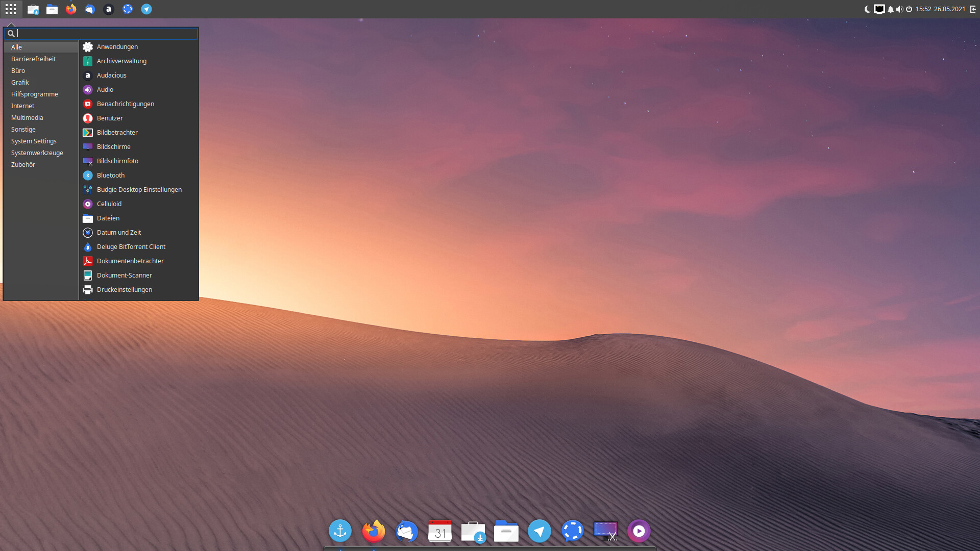Launch Firefox from the top panel
The image size is (980, 551).
tap(71, 9)
